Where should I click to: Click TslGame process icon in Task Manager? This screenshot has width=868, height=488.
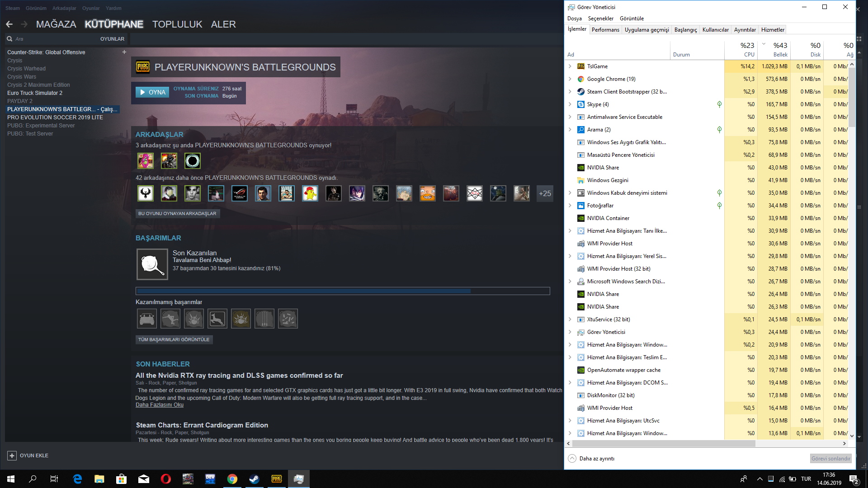click(581, 66)
